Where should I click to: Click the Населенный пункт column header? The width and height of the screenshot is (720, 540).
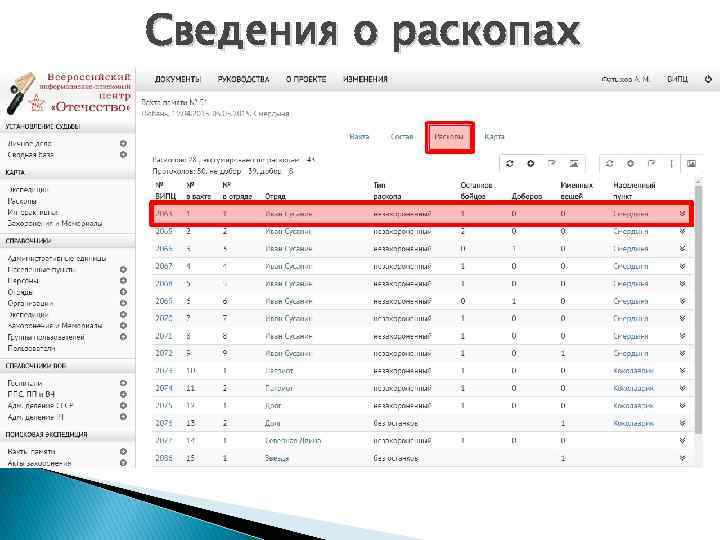[x=634, y=191]
